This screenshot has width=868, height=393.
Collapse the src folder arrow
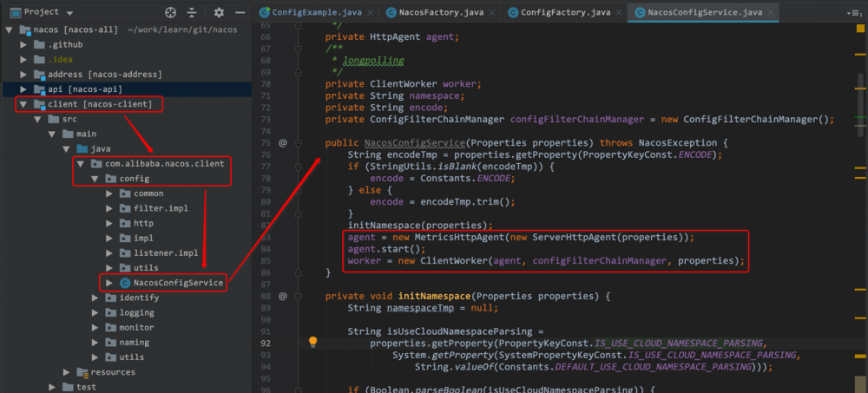[x=37, y=119]
